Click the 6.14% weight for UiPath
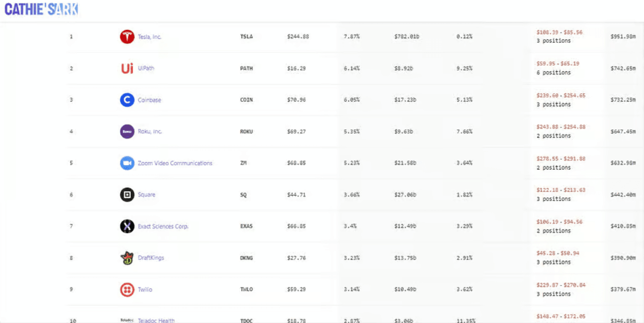The width and height of the screenshot is (644, 323). (352, 69)
